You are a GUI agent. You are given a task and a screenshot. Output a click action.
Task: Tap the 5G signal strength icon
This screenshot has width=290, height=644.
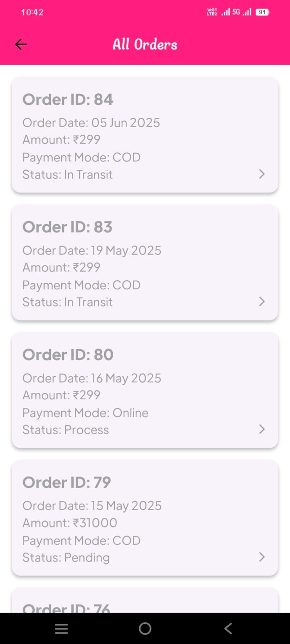tap(242, 12)
